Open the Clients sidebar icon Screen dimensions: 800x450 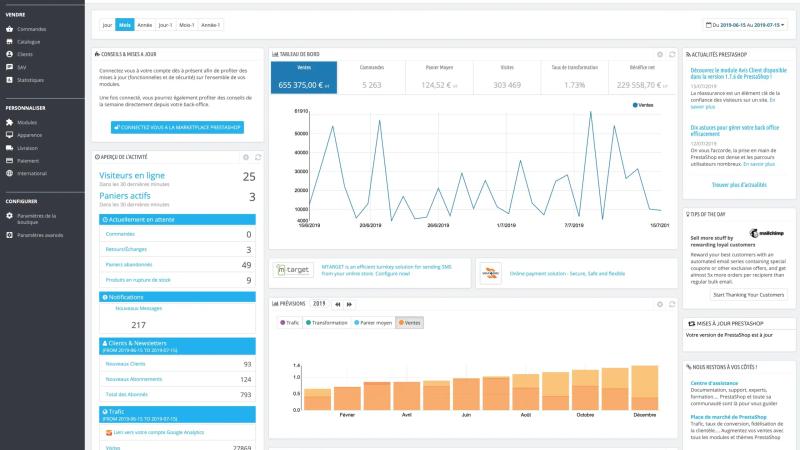coord(9,54)
